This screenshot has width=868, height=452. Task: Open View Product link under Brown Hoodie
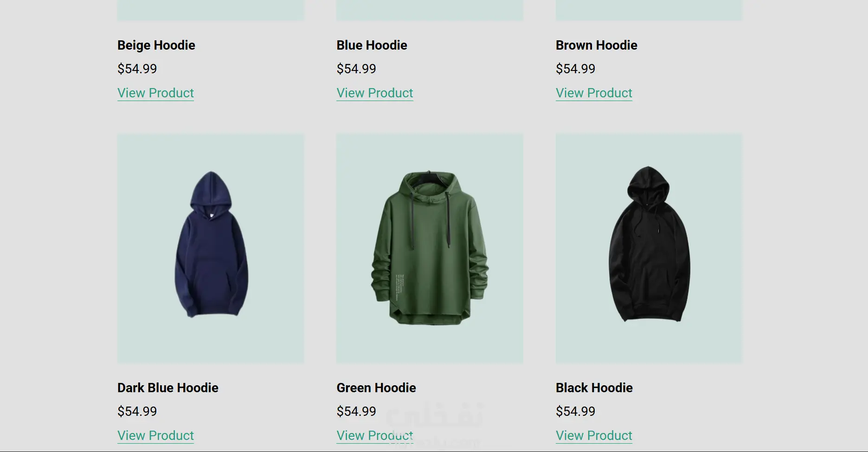tap(594, 93)
